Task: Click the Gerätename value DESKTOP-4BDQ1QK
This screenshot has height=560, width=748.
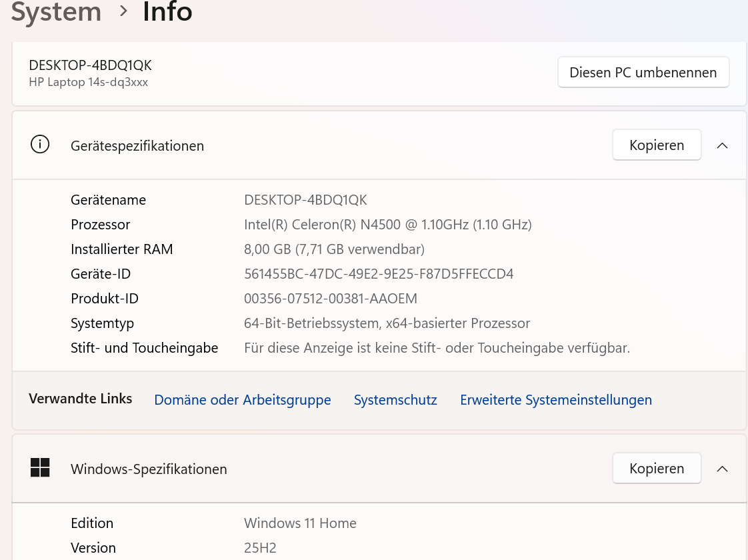Action: click(x=305, y=200)
